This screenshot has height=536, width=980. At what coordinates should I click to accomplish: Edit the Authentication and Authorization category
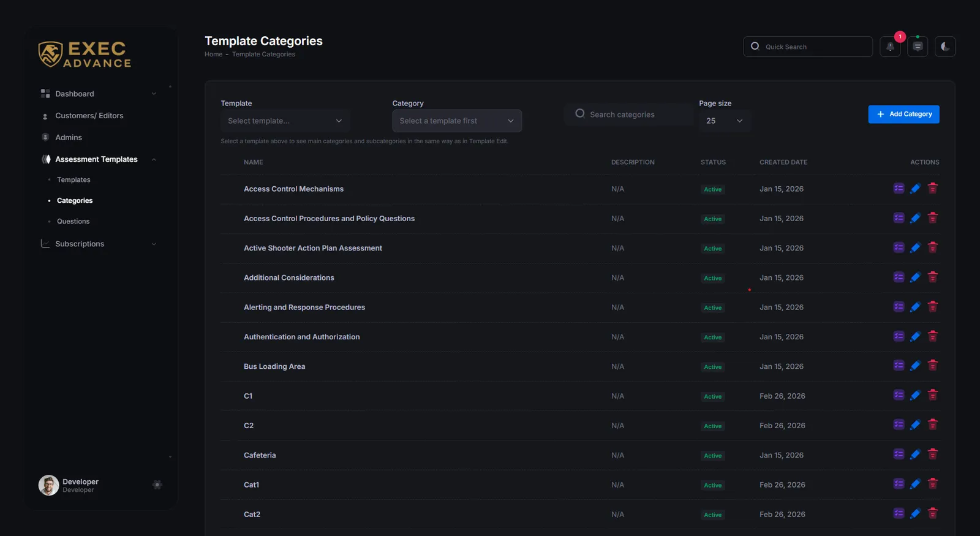[915, 336]
